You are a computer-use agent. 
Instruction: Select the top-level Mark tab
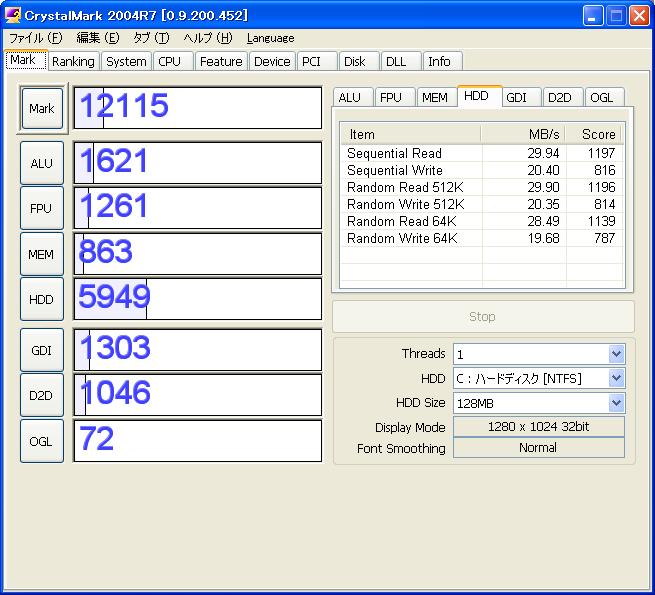26,60
